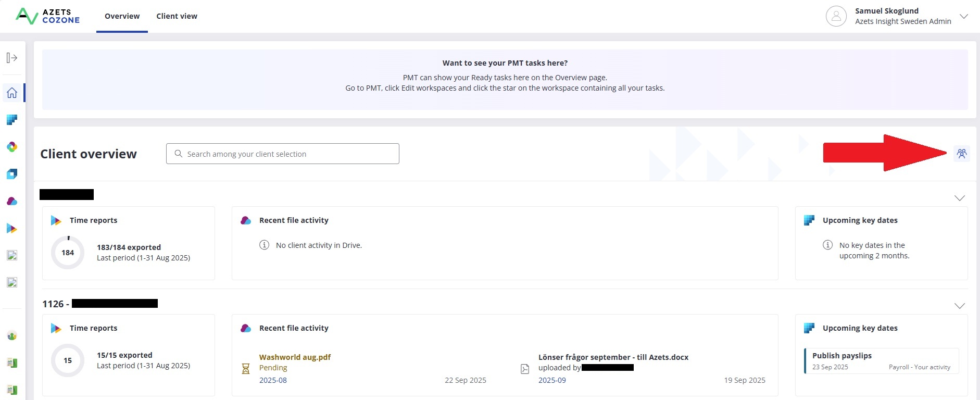Open the Samuel Skoglund account dropdown chevron
The height and width of the screenshot is (400, 980).
[x=964, y=16]
